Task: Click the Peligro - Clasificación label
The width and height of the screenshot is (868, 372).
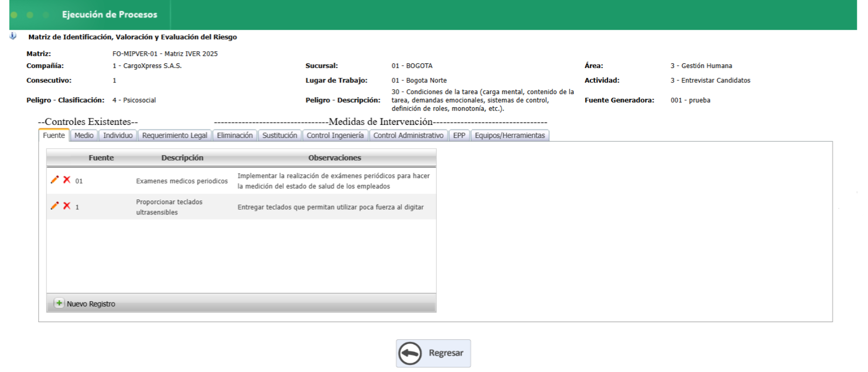Action: coord(65,100)
